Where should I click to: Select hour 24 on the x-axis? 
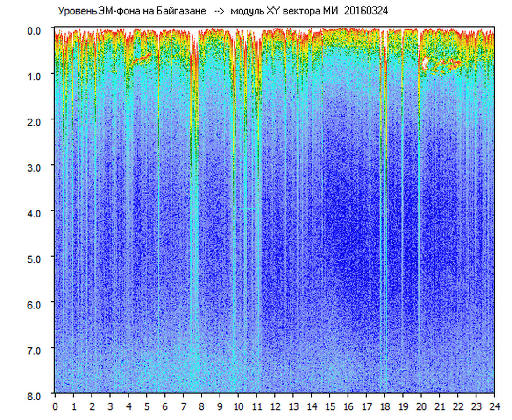(x=494, y=406)
